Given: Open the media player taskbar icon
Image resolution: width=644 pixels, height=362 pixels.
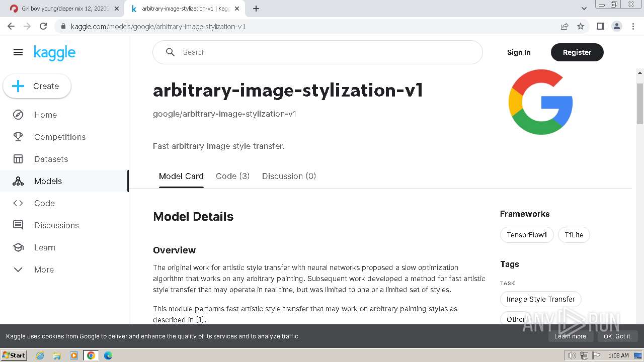Looking at the screenshot, I should tap(74, 355).
